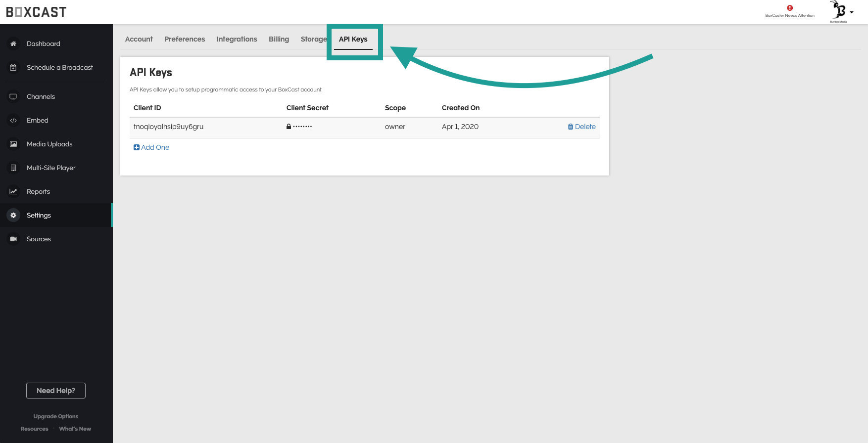This screenshot has height=443, width=868.
Task: Open BoxCaster Needs Attention alert
Action: point(790,11)
